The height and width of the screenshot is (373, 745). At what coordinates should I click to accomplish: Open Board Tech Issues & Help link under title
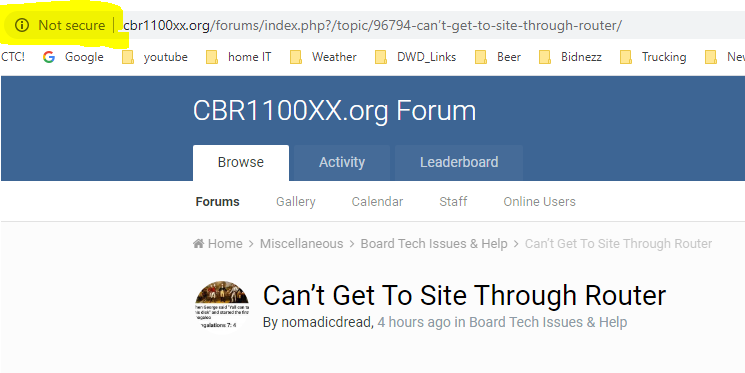pos(548,322)
